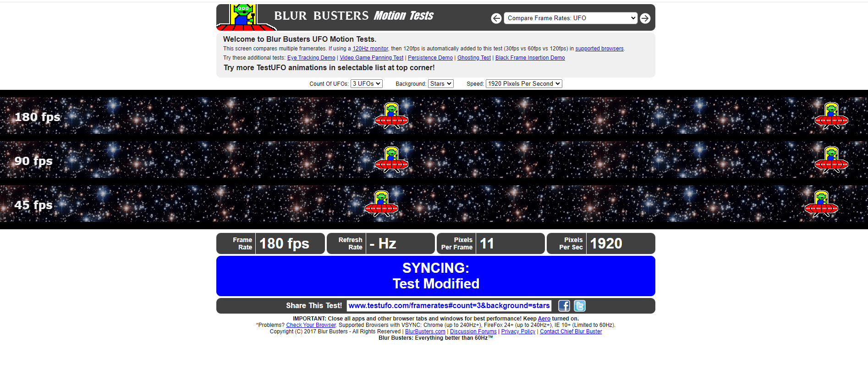Open the Compare Frame Rates: UFO test selector
Viewport: 868px width, 381px height.
click(x=571, y=18)
